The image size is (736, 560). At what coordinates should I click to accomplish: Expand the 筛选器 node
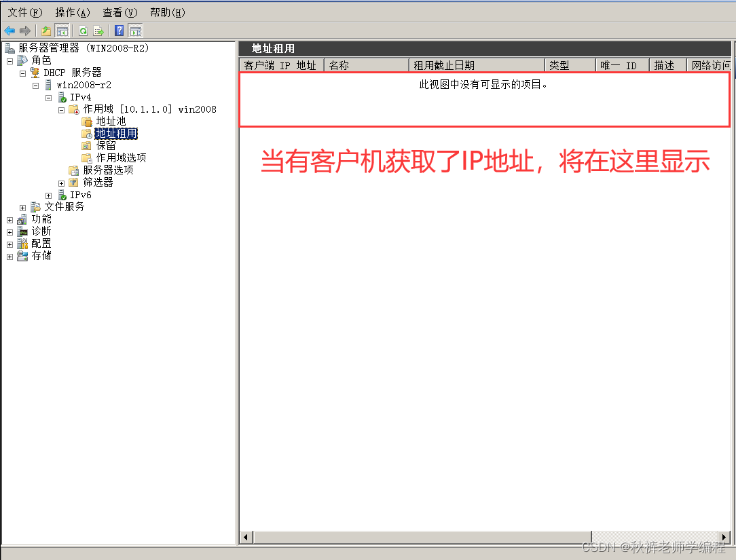point(62,183)
